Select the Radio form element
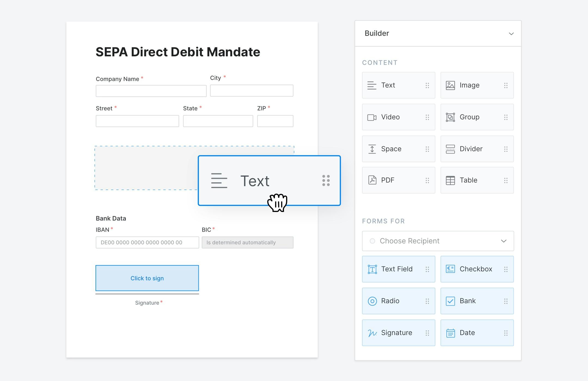The width and height of the screenshot is (588, 381). tap(373, 301)
